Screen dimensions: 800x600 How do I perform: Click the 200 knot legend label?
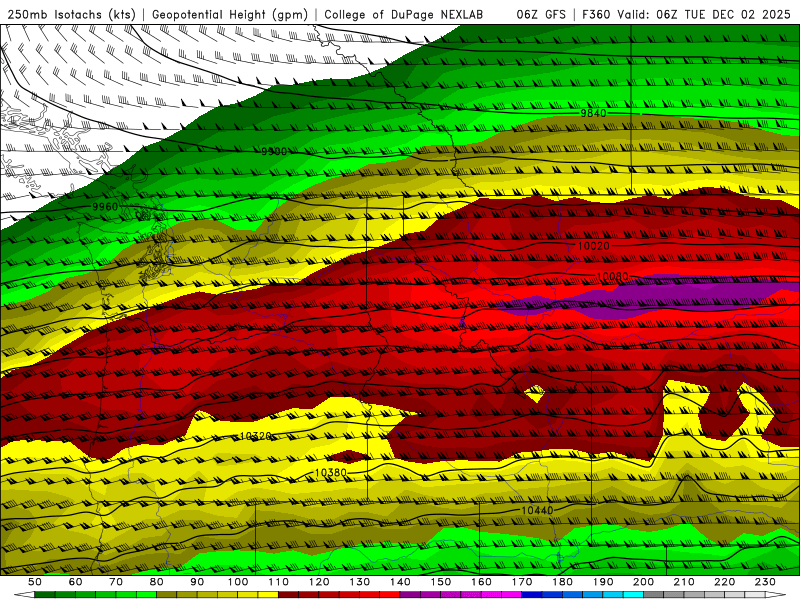pyautogui.click(x=643, y=582)
